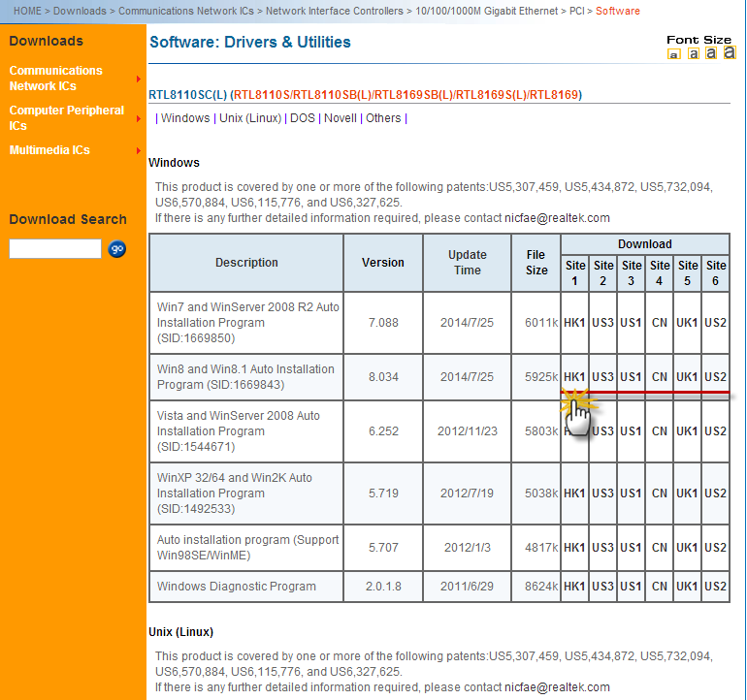Download Win8 driver from UK1 site
747x700 pixels.
(x=687, y=377)
